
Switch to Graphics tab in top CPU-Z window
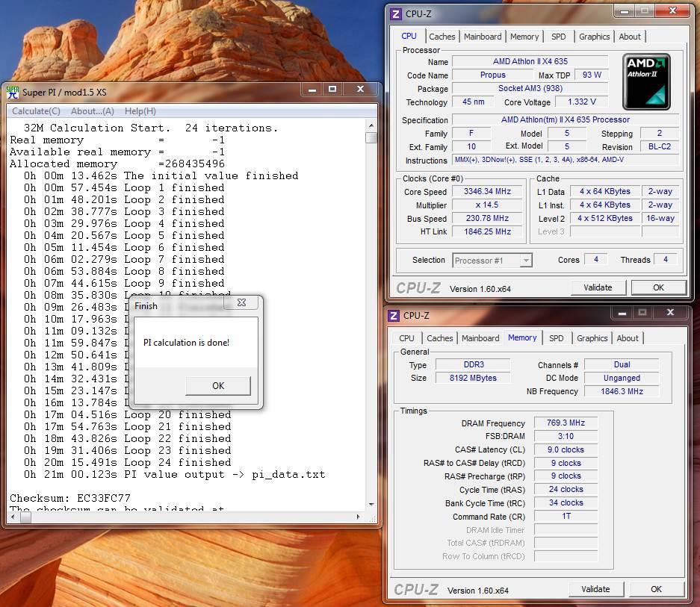coord(594,37)
